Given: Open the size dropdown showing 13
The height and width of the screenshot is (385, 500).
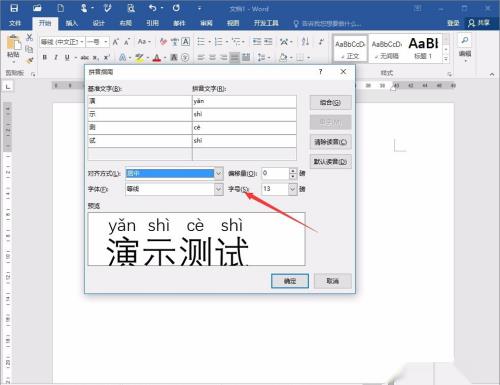Looking at the screenshot, I should (292, 189).
